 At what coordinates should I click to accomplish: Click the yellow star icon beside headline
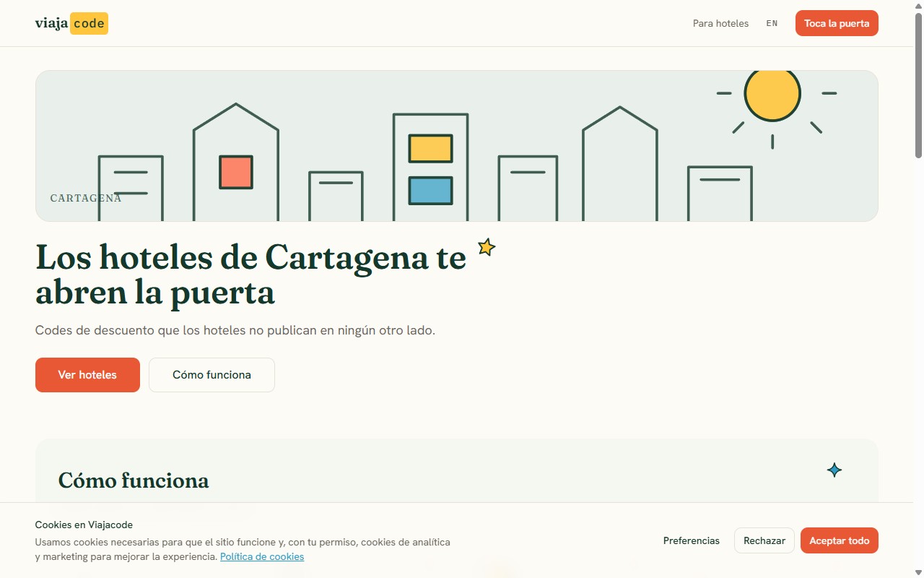[x=487, y=247]
